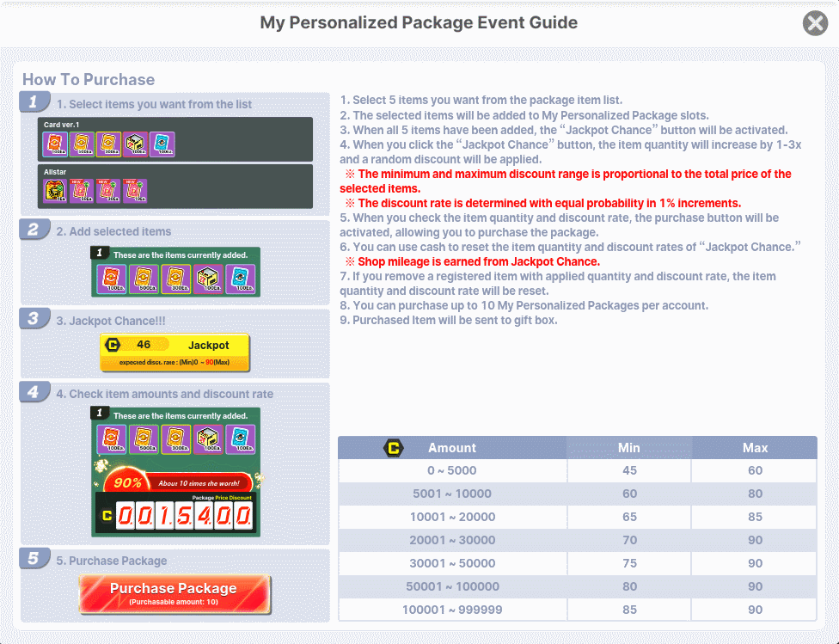Image resolution: width=839 pixels, height=644 pixels.
Task: Select the gold jersey item under Allstar
Action: 55,191
